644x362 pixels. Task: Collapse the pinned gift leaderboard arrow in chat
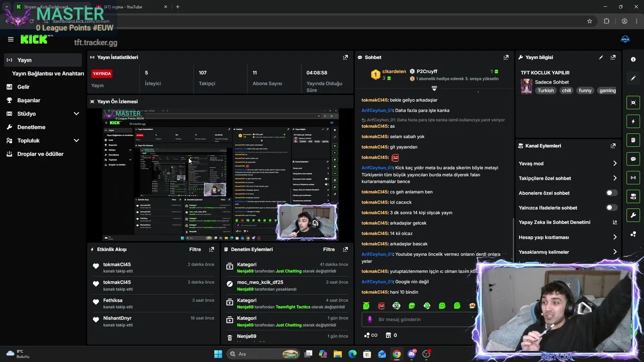434,88
